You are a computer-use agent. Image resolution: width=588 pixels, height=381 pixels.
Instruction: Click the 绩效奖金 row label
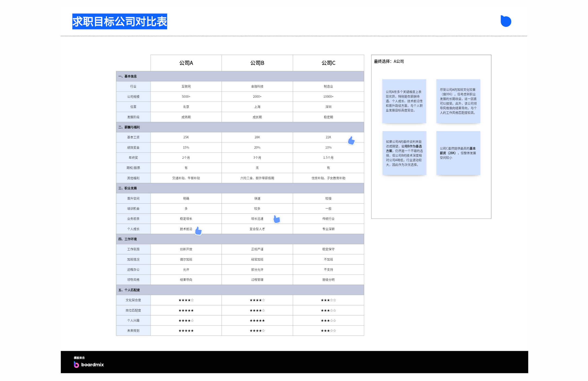pos(133,148)
